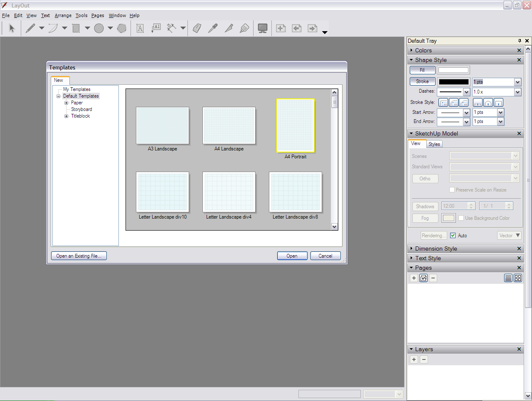Toggle the Fill button
Image resolution: width=532 pixels, height=401 pixels.
[422, 70]
